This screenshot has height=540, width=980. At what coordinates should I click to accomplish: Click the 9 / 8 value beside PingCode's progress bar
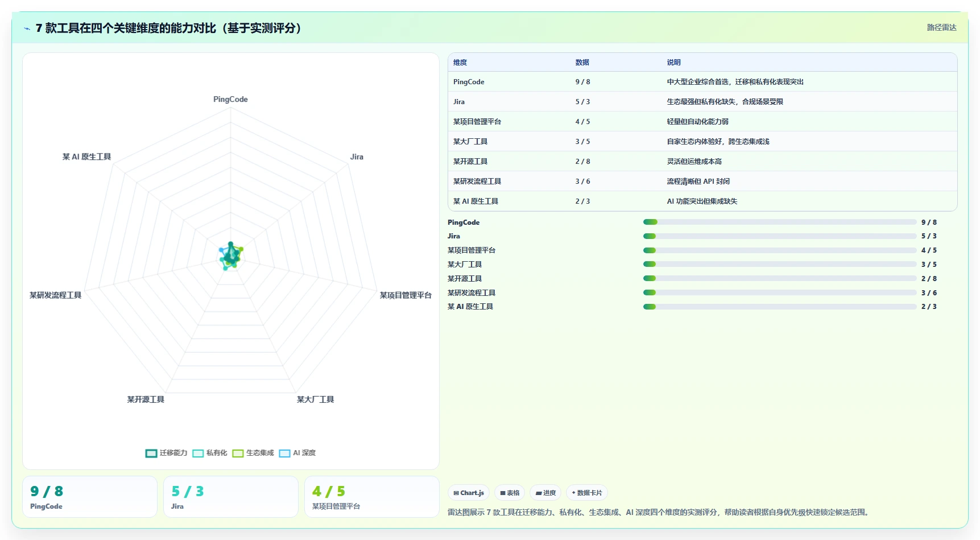coord(929,222)
